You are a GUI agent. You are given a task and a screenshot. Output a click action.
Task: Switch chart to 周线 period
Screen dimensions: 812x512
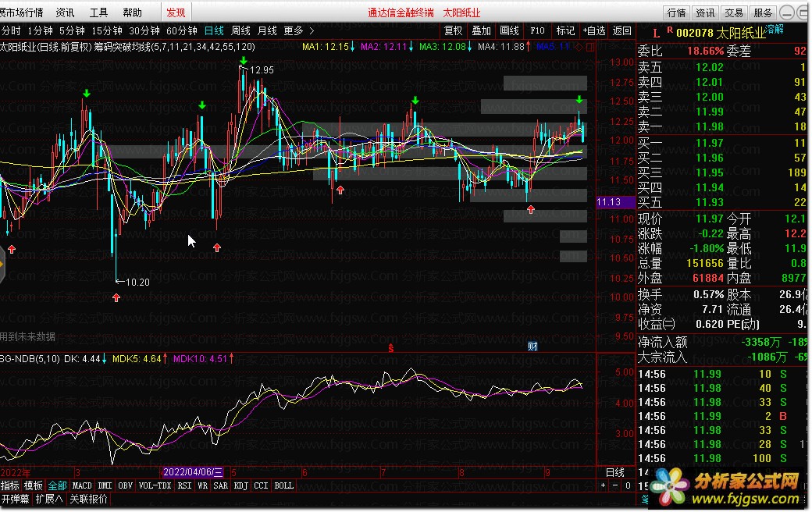point(240,31)
